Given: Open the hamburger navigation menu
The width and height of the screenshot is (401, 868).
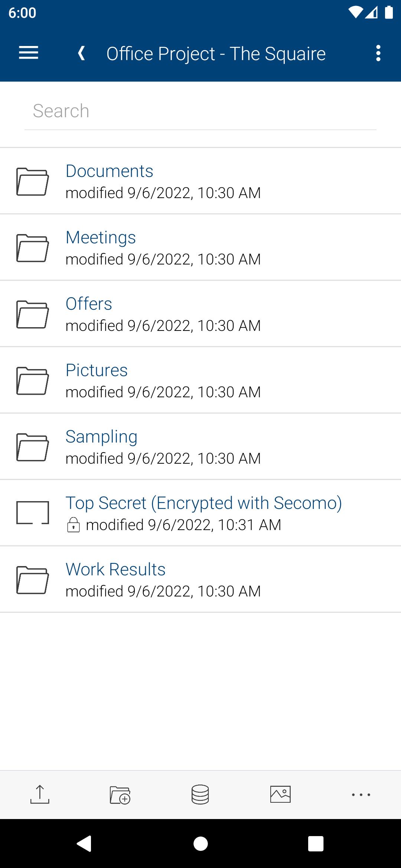Looking at the screenshot, I should [x=29, y=53].
